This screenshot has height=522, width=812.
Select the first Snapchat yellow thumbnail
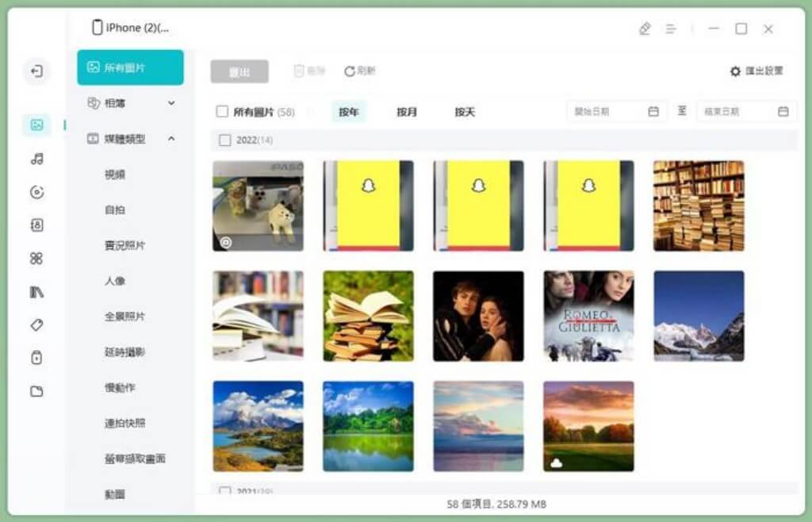click(369, 206)
